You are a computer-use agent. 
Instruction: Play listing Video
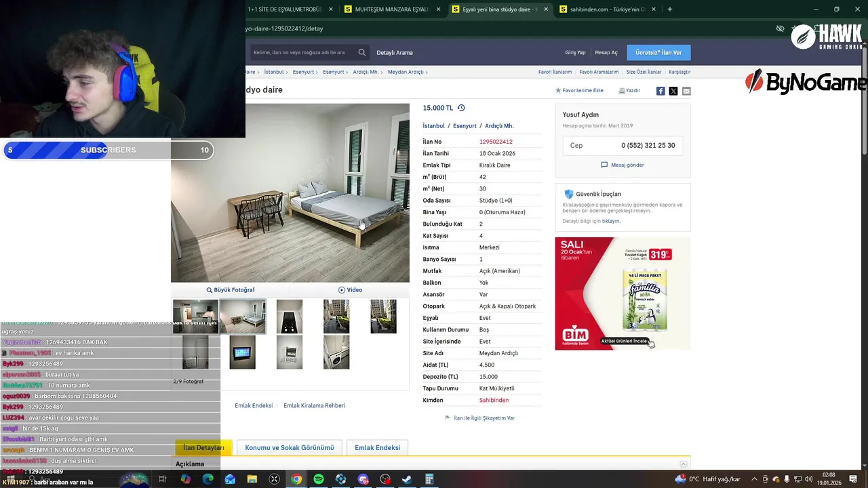pyautogui.click(x=350, y=289)
